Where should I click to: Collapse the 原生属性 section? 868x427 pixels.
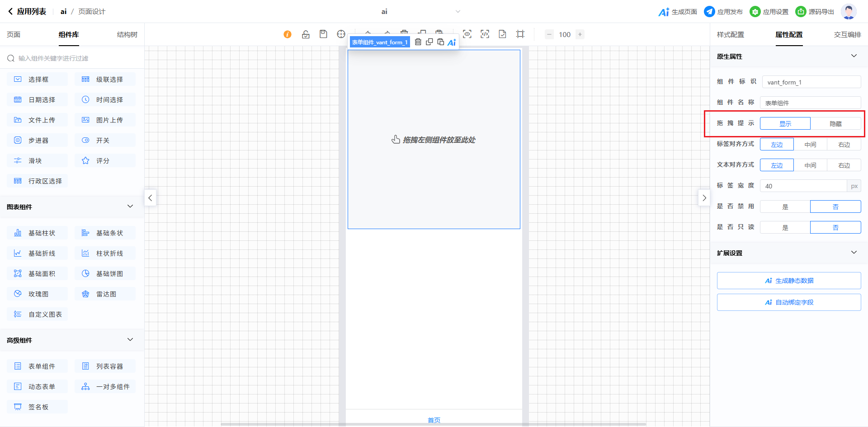tap(854, 56)
